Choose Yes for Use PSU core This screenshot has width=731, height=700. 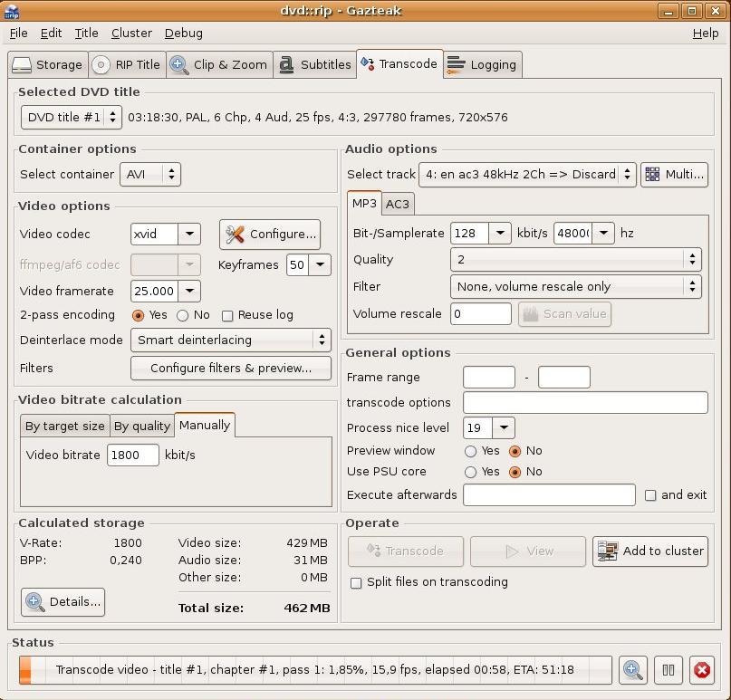click(x=470, y=472)
